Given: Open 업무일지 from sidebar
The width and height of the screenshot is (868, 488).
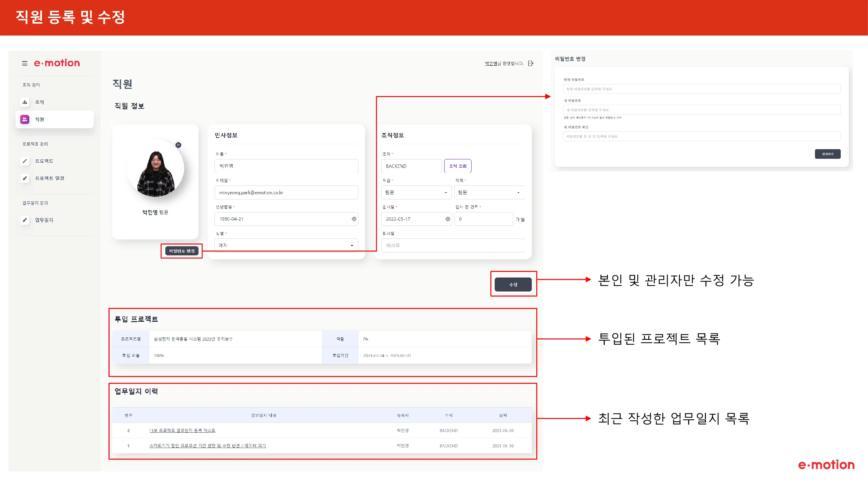Looking at the screenshot, I should coord(44,220).
